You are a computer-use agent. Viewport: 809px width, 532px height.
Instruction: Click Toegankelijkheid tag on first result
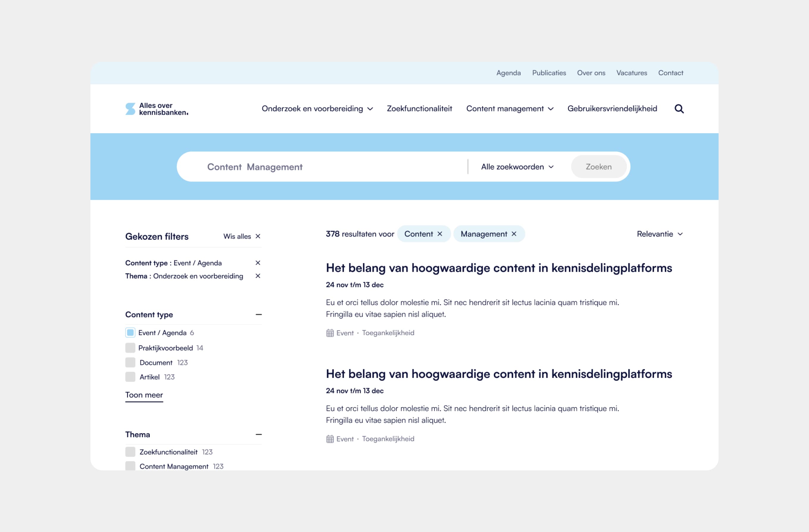388,333
